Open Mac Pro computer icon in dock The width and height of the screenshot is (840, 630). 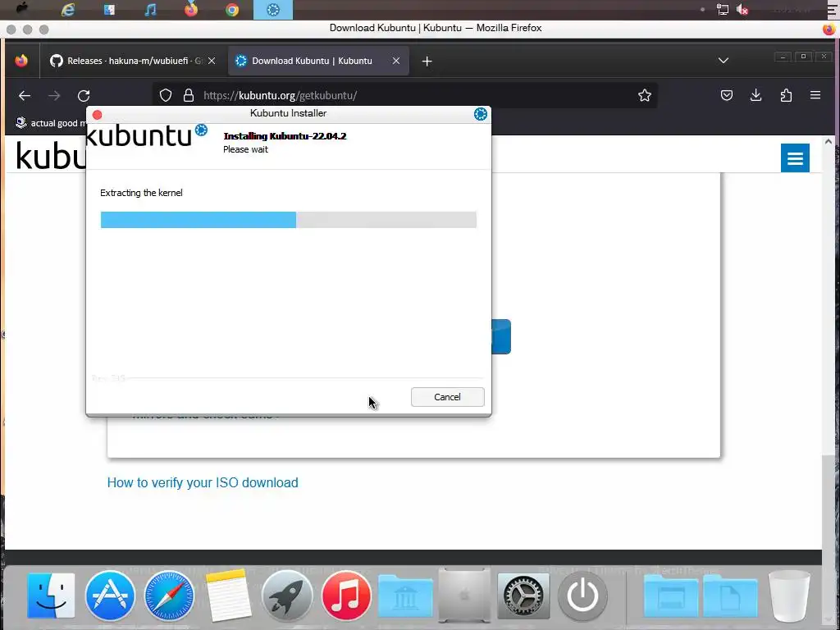[464, 596]
